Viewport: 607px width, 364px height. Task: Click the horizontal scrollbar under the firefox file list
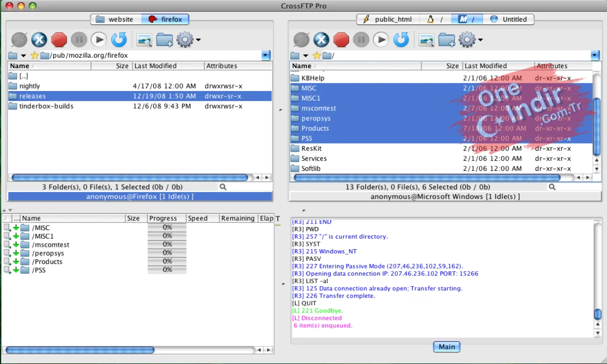point(129,177)
